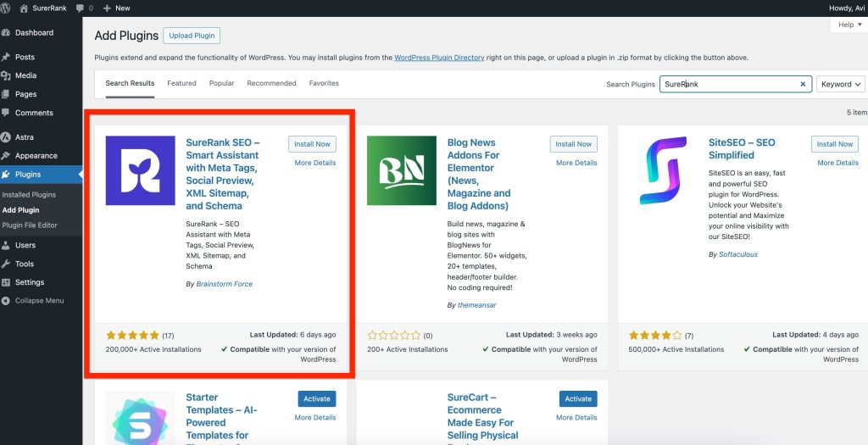Screen dimensions: 868x445
Task: Switch to the Featured tab
Action: tap(181, 83)
